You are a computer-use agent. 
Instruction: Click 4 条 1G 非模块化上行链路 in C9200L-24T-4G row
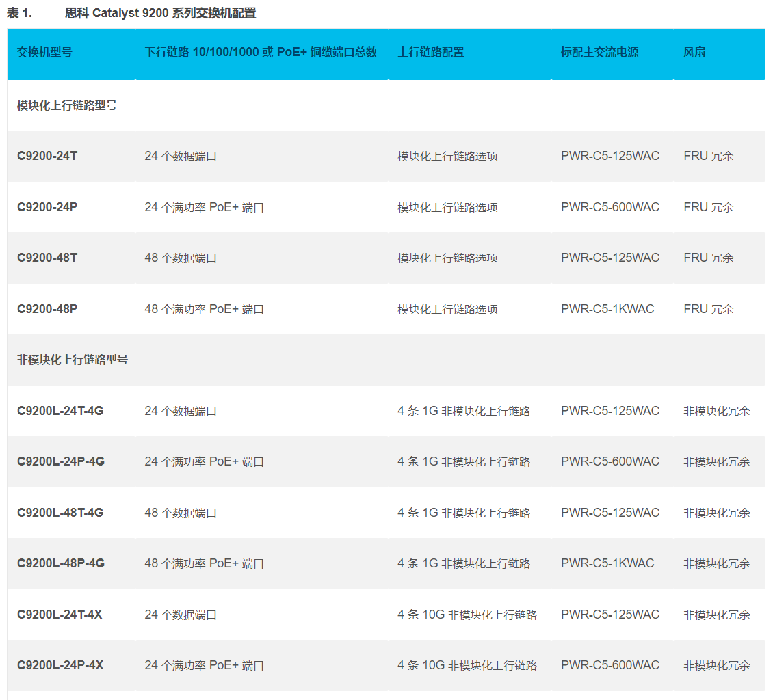click(464, 411)
